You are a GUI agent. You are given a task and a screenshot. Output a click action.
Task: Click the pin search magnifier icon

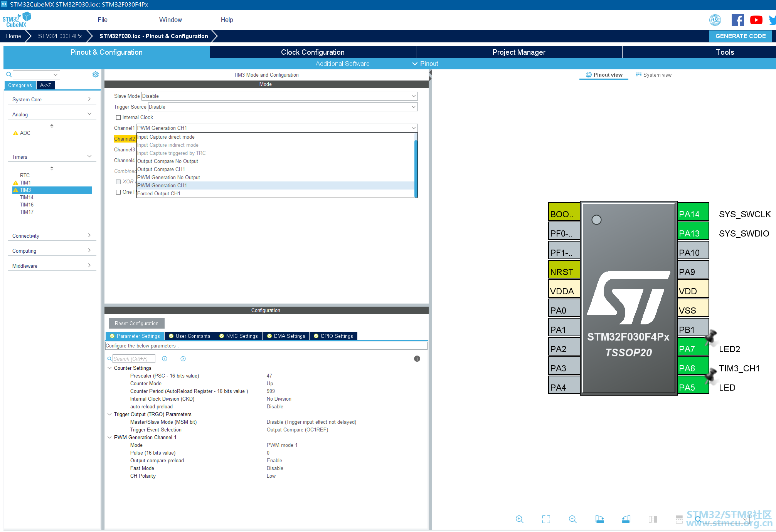tap(698, 519)
